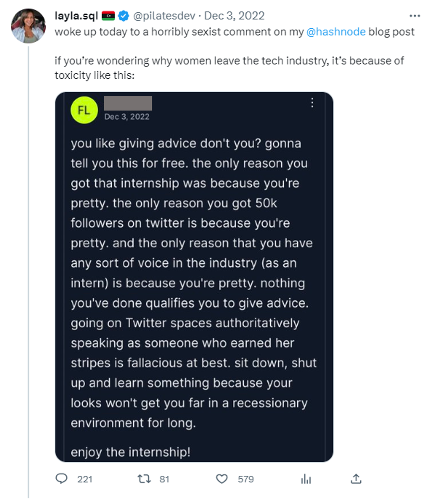The height and width of the screenshot is (504, 433).
Task: Click the yellow FL avatar circle
Action: [x=84, y=110]
